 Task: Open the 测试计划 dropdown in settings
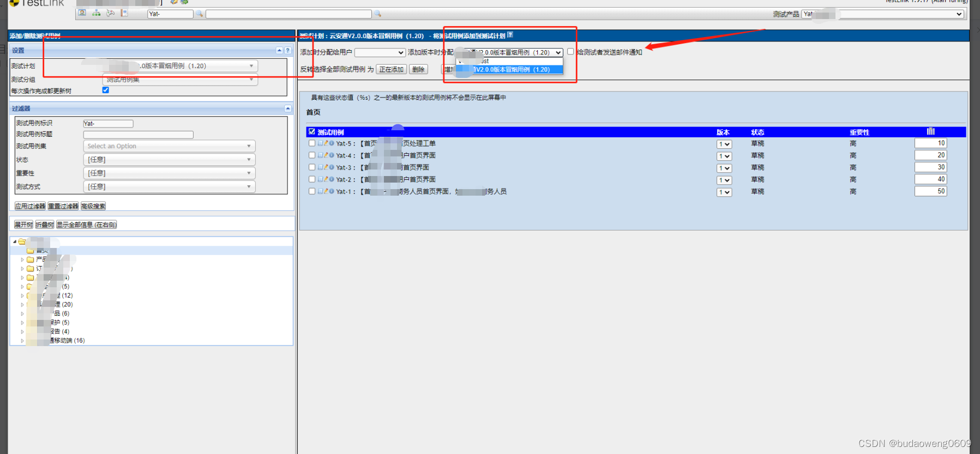[180, 66]
